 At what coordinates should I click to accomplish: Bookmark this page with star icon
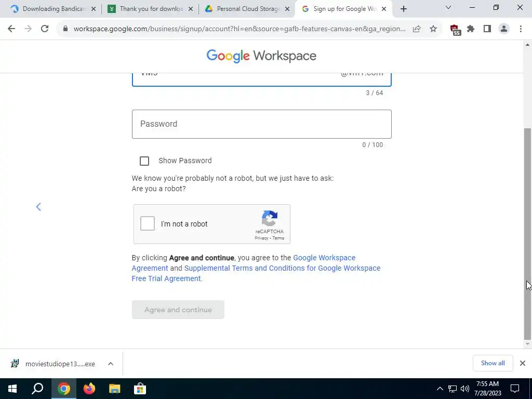pyautogui.click(x=433, y=29)
